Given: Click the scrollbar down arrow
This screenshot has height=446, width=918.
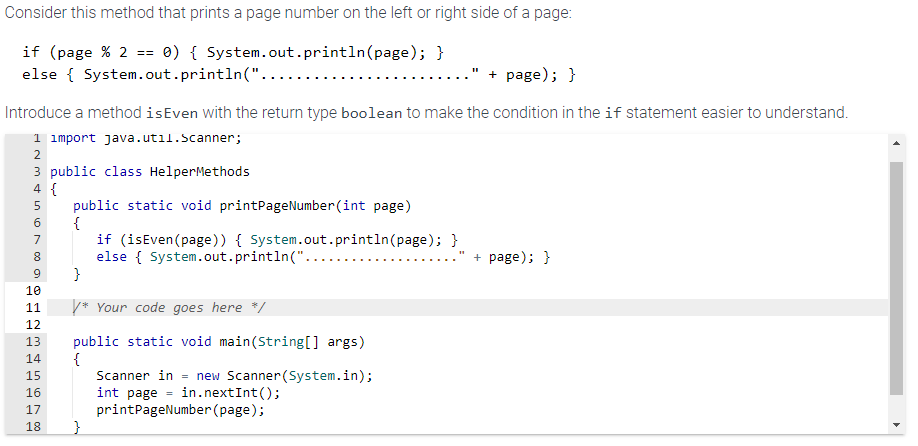Looking at the screenshot, I should (x=896, y=426).
